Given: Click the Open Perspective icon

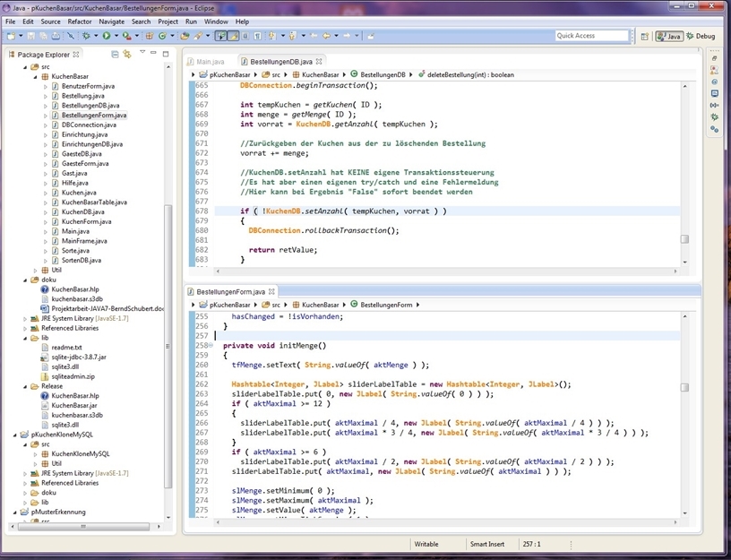Looking at the screenshot, I should pos(644,36).
